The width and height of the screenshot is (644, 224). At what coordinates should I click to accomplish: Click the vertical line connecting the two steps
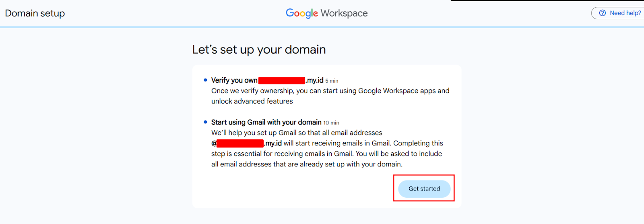pos(205,101)
